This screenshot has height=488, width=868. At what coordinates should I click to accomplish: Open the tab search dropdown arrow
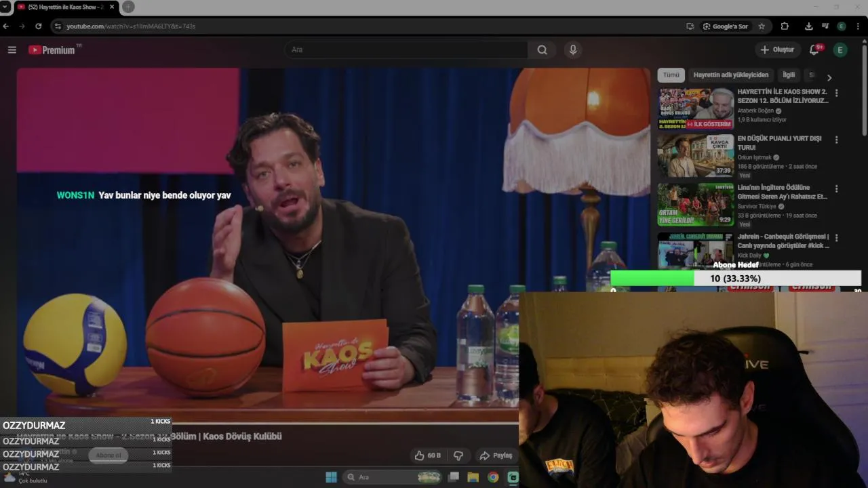tap(5, 7)
